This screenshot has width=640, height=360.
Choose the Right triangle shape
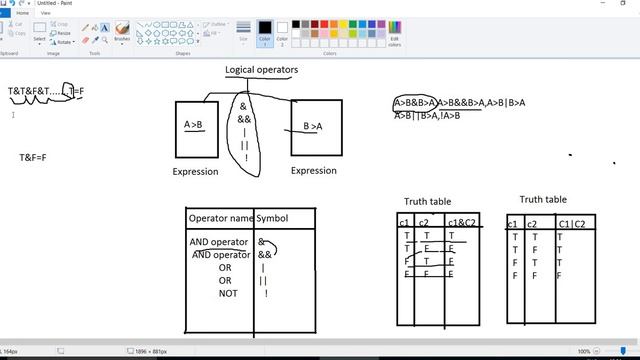(x=140, y=33)
